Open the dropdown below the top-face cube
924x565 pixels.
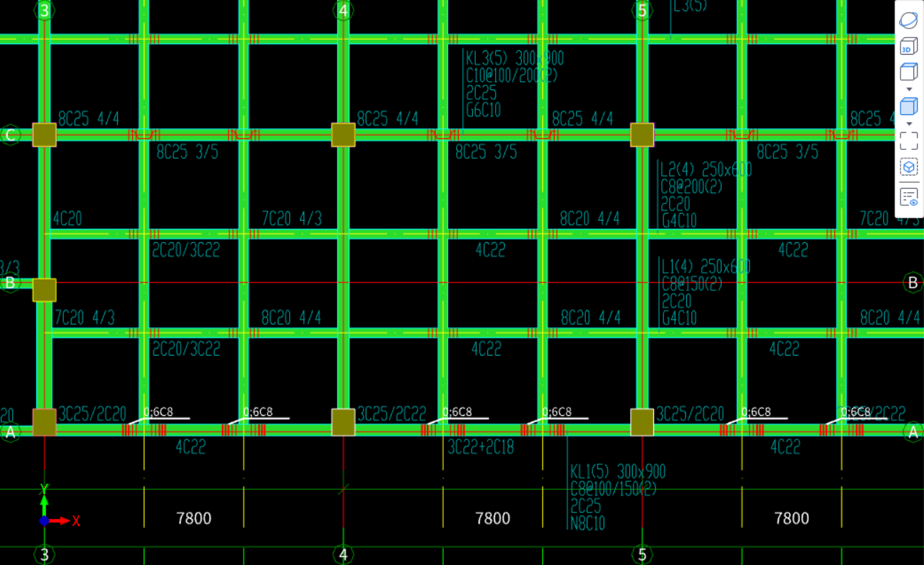click(909, 89)
